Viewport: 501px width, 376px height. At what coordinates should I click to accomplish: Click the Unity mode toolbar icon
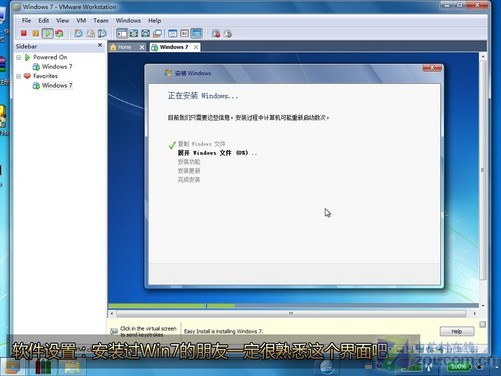pyautogui.click(x=145, y=33)
